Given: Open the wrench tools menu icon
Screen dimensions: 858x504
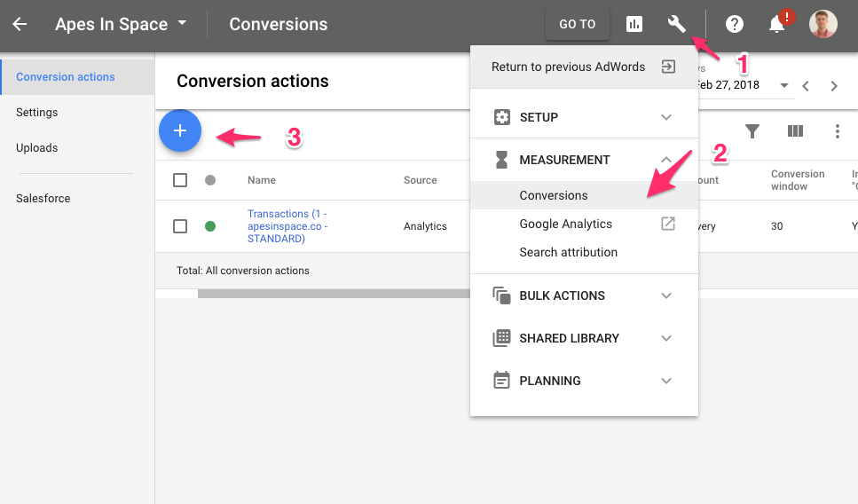Looking at the screenshot, I should [x=676, y=24].
